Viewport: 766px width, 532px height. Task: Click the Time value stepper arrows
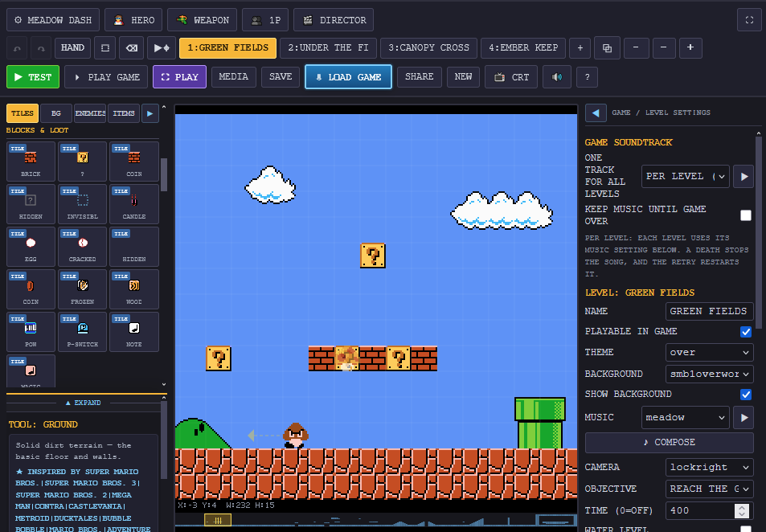coord(742,510)
